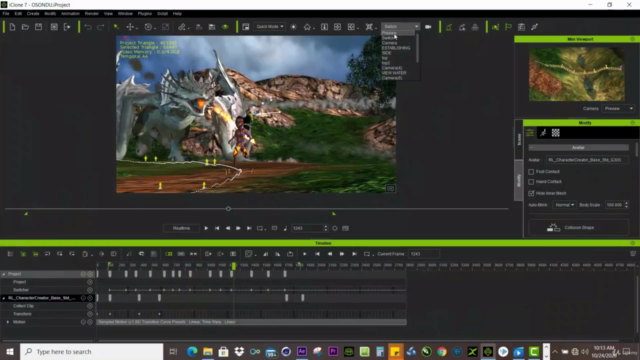Jump to start frame below viewport
The height and width of the screenshot is (360, 640).
click(217, 228)
